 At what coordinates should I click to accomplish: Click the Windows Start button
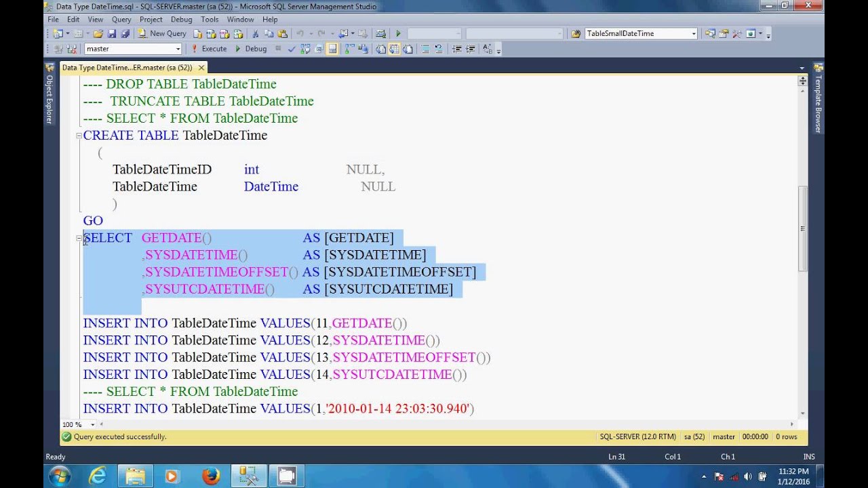click(x=59, y=476)
